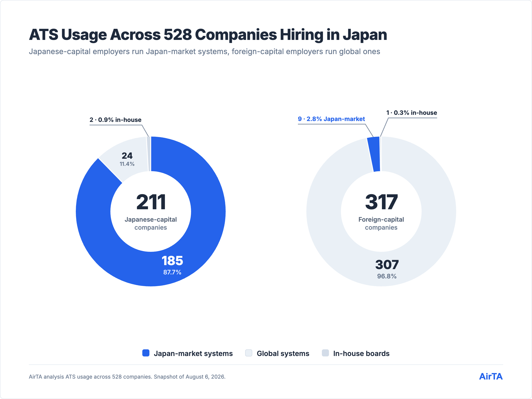Screen dimensions: 532x399
Task: Click the AirTA logo
Action: (491, 377)
